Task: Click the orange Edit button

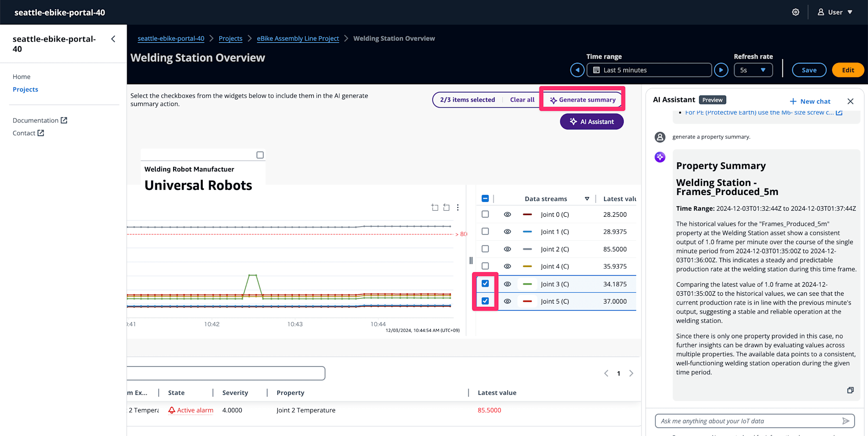Action: pyautogui.click(x=848, y=70)
